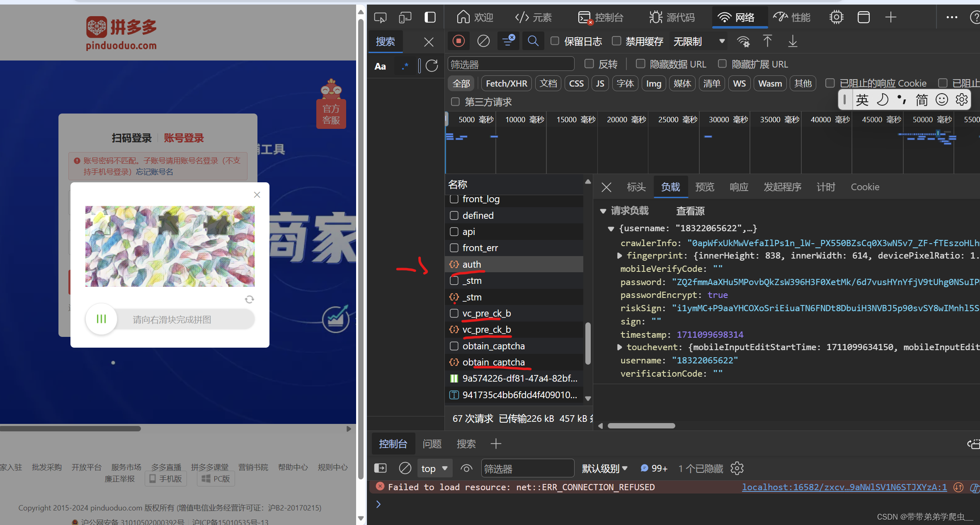Open the localhost error link in console
Viewport: 980px width, 525px height.
click(x=844, y=487)
